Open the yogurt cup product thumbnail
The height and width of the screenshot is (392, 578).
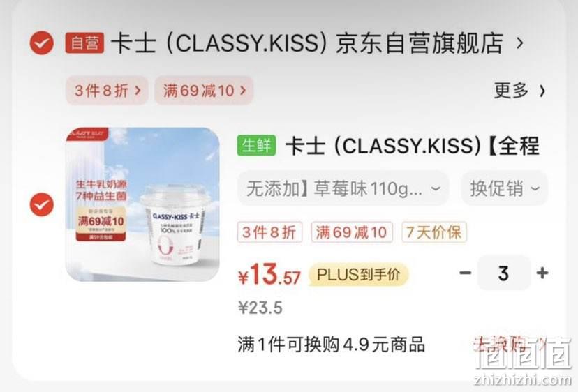[x=142, y=204]
